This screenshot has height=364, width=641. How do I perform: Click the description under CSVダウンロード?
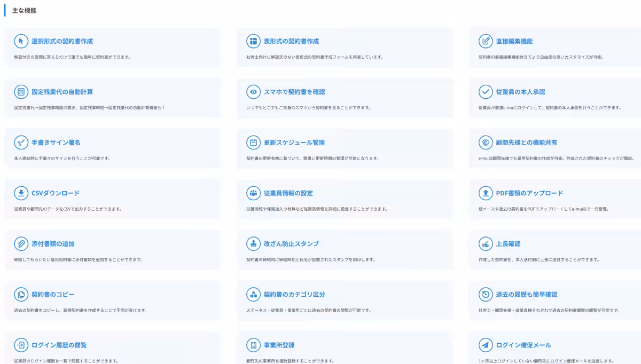coord(68,209)
